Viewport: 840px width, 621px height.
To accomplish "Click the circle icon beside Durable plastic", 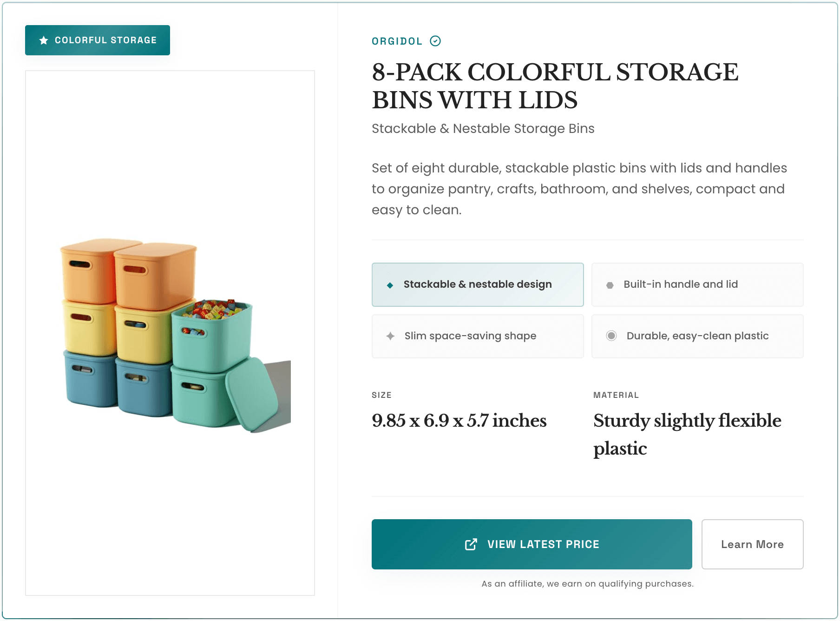I will click(611, 336).
